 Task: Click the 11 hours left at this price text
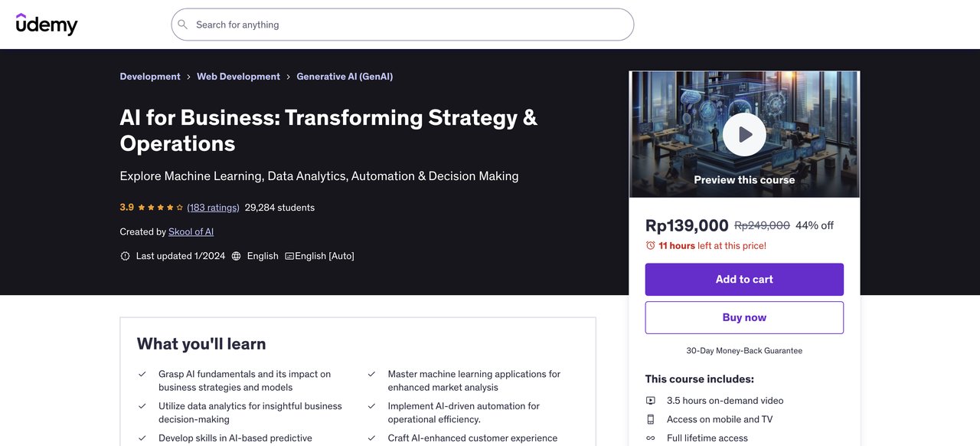tap(712, 246)
